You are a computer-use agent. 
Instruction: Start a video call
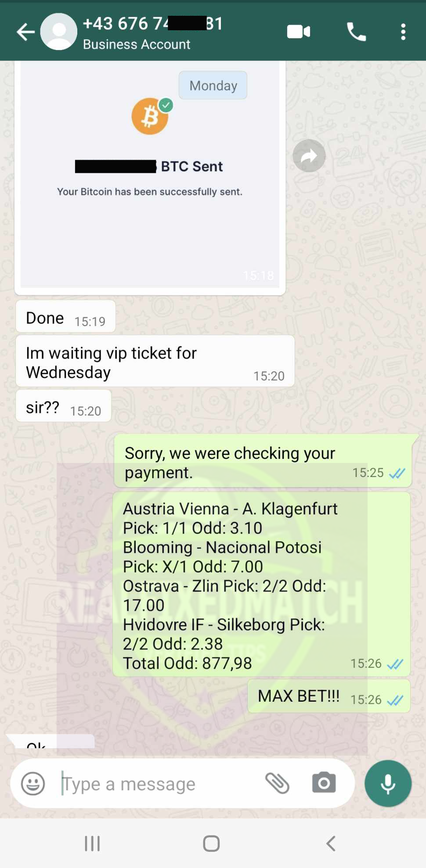pyautogui.click(x=299, y=32)
